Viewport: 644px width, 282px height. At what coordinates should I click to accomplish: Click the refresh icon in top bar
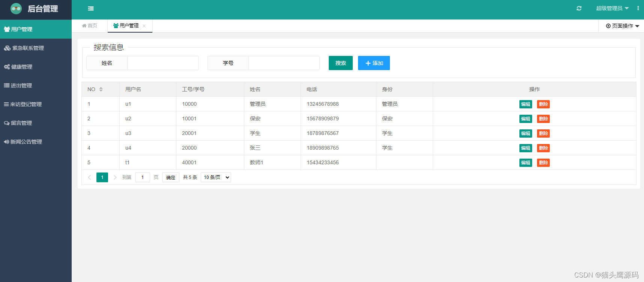point(579,8)
